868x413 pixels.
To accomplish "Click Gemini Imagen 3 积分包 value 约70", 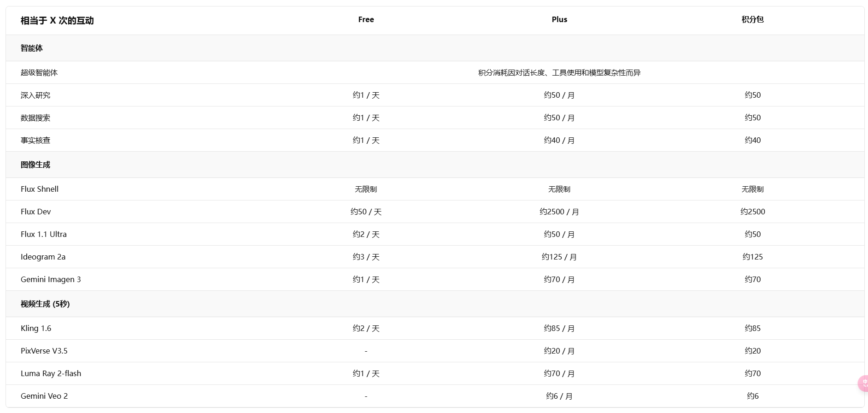I will coord(752,279).
